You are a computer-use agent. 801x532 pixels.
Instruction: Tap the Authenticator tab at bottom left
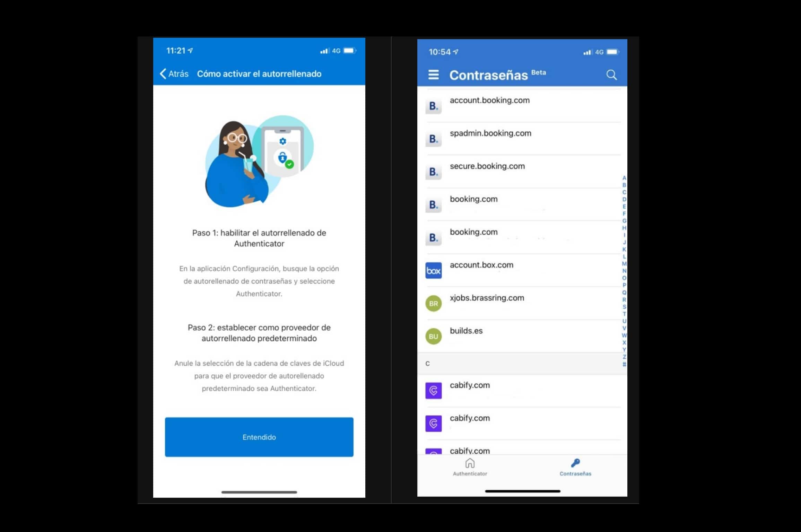click(470, 467)
